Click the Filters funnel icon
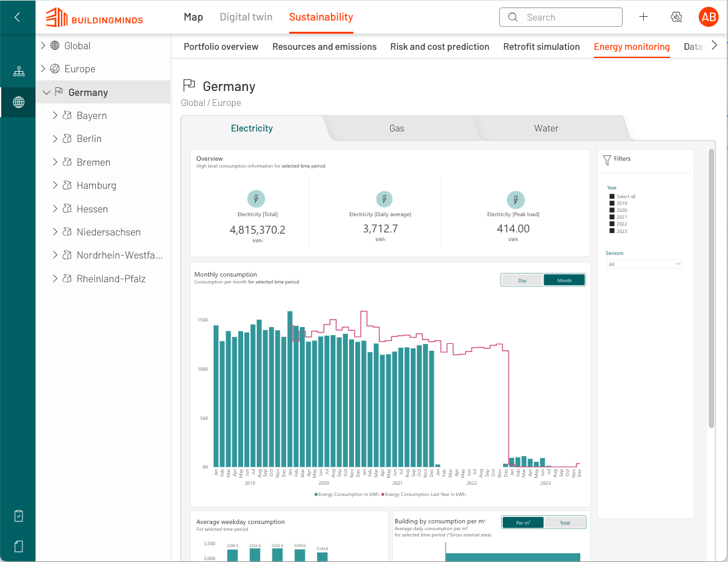Viewport: 728px width, 562px height. [607, 160]
